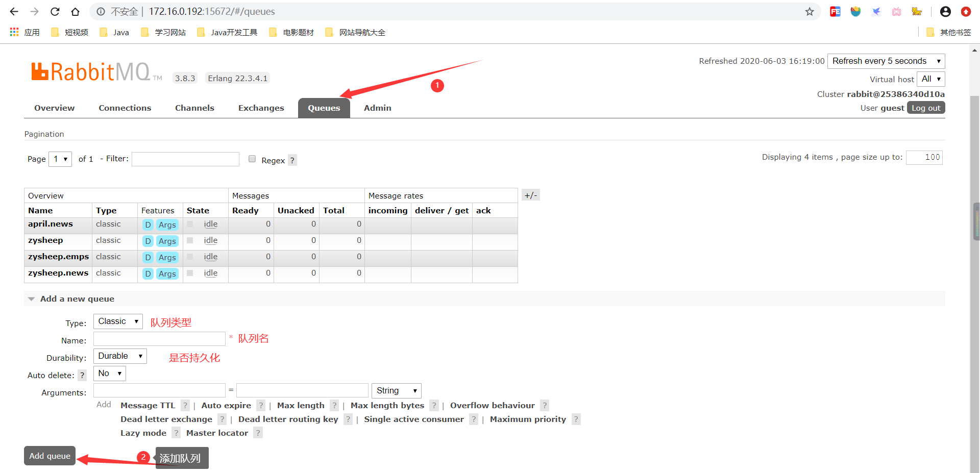Show help for Single active consumer
Screen dimensions: 980x473
pyautogui.click(x=474, y=419)
